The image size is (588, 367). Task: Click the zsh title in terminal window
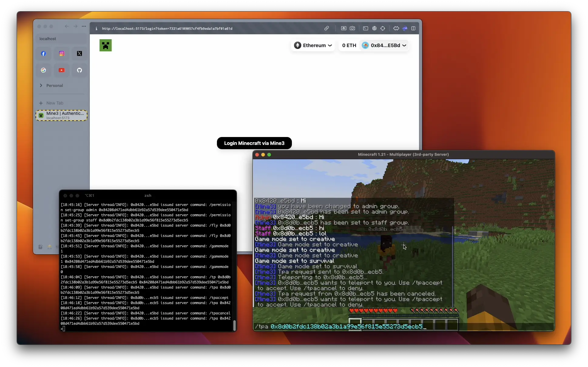point(148,195)
